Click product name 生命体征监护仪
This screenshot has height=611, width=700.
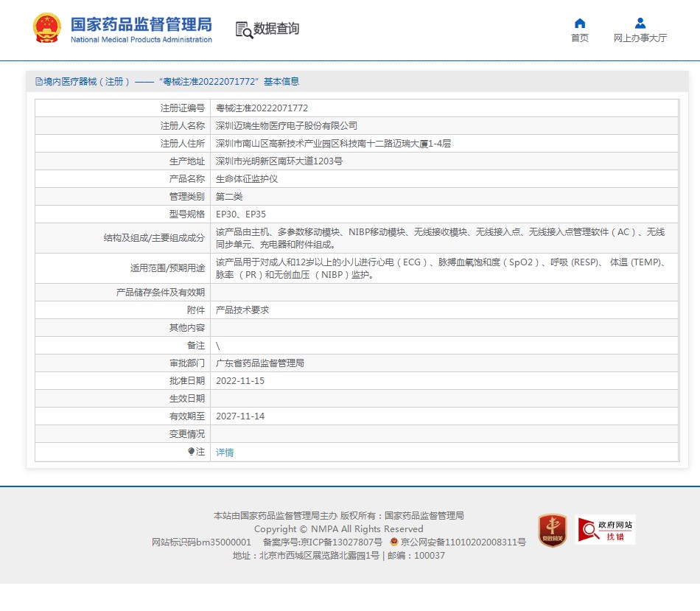click(246, 179)
